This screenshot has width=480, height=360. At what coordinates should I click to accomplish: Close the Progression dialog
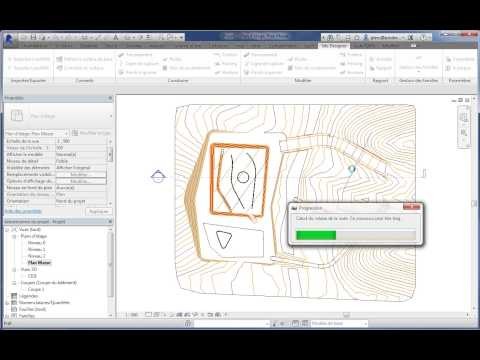pos(412,207)
